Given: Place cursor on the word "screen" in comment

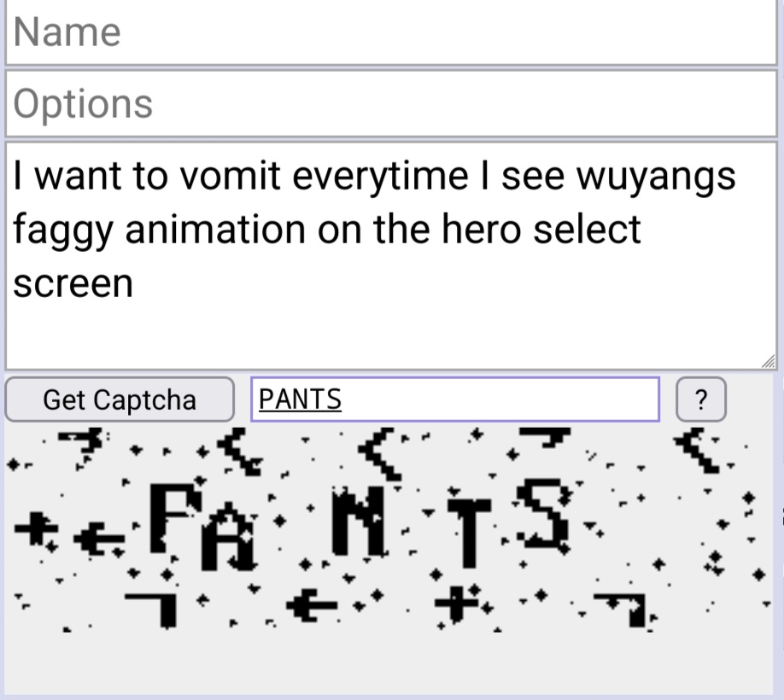Looking at the screenshot, I should 73,284.
